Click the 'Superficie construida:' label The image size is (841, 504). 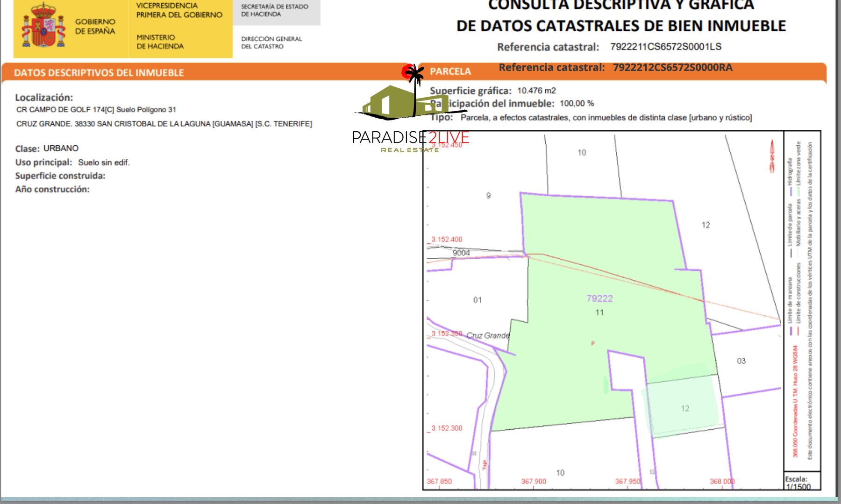[x=60, y=176]
